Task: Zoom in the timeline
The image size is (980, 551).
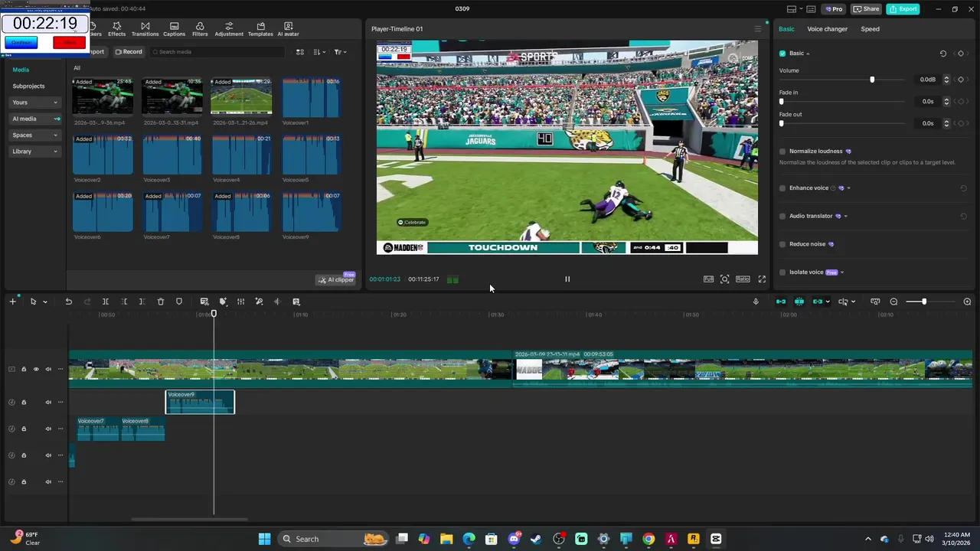Action: pos(967,302)
